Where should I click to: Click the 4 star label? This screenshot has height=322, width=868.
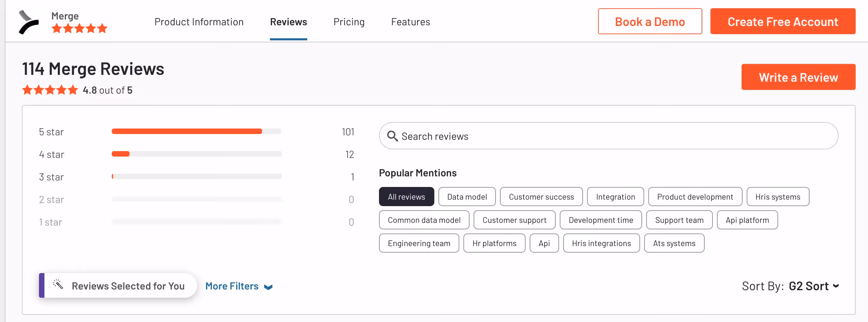pyautogui.click(x=52, y=155)
